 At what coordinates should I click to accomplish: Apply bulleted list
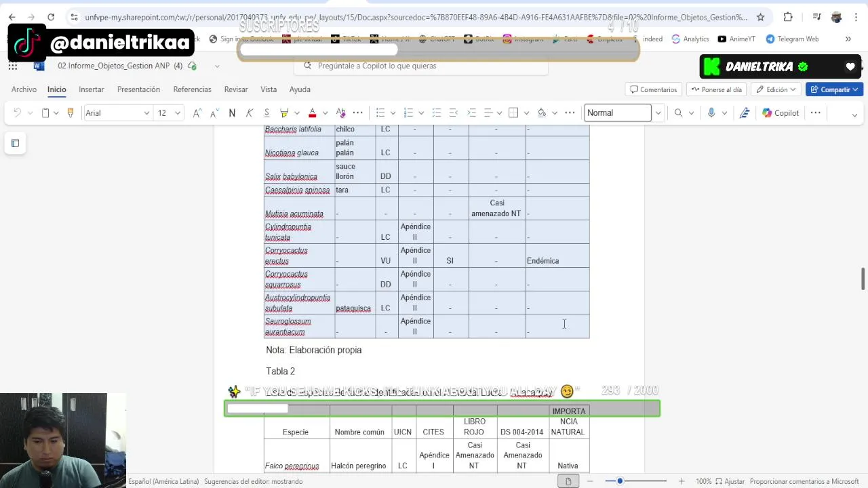click(380, 113)
